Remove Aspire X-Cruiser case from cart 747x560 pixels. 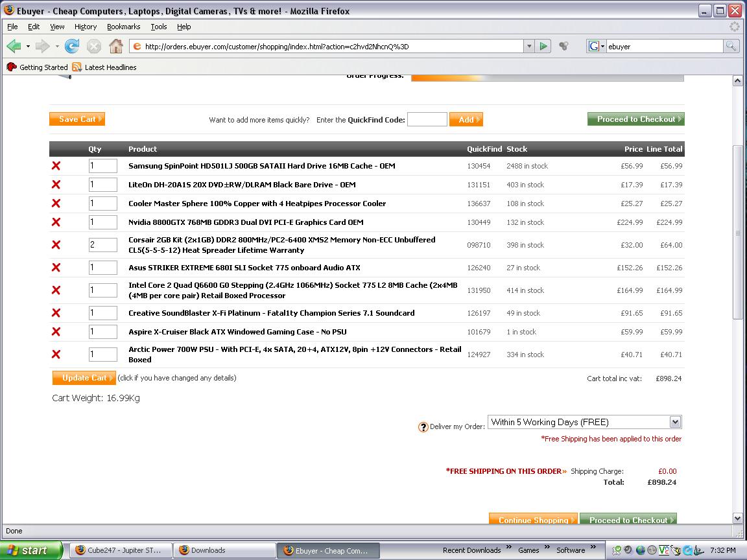point(56,331)
